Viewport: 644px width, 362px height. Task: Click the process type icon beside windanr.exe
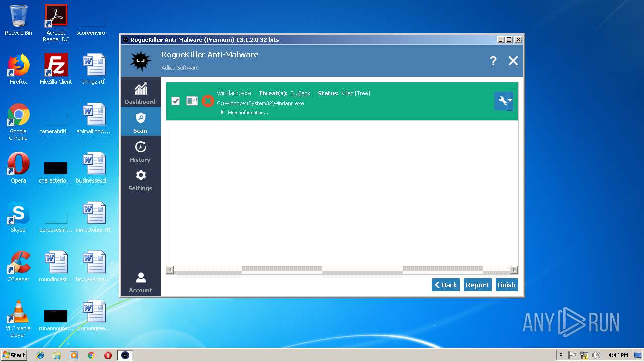tap(192, 101)
